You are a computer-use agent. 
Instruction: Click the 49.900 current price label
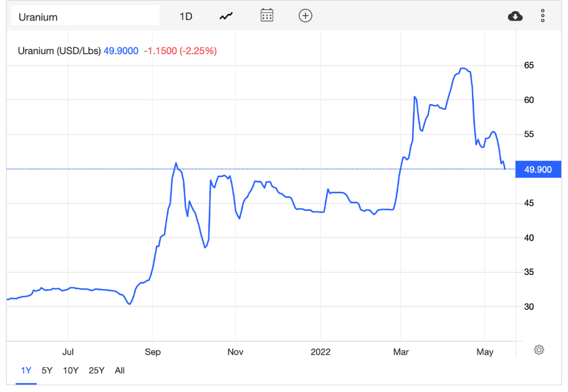pyautogui.click(x=538, y=169)
